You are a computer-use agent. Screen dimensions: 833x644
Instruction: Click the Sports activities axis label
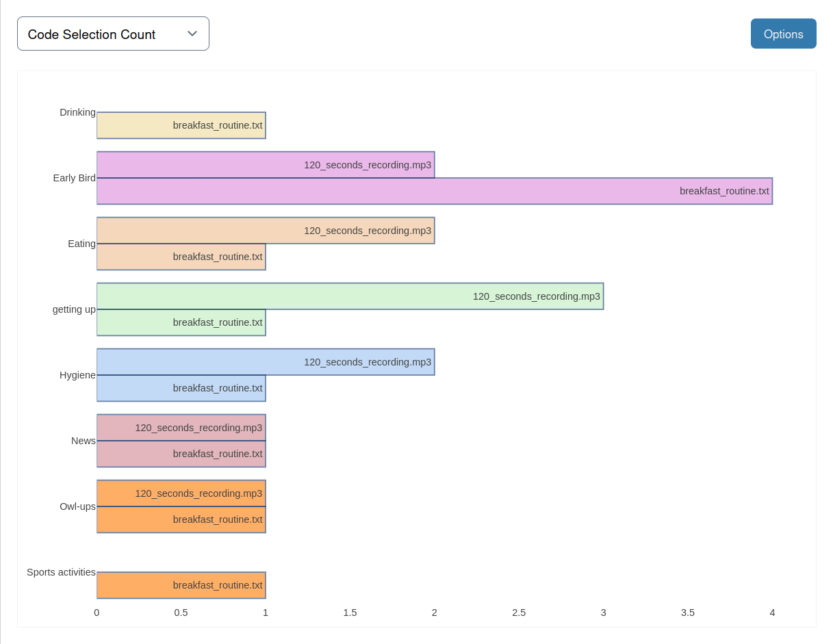point(61,572)
